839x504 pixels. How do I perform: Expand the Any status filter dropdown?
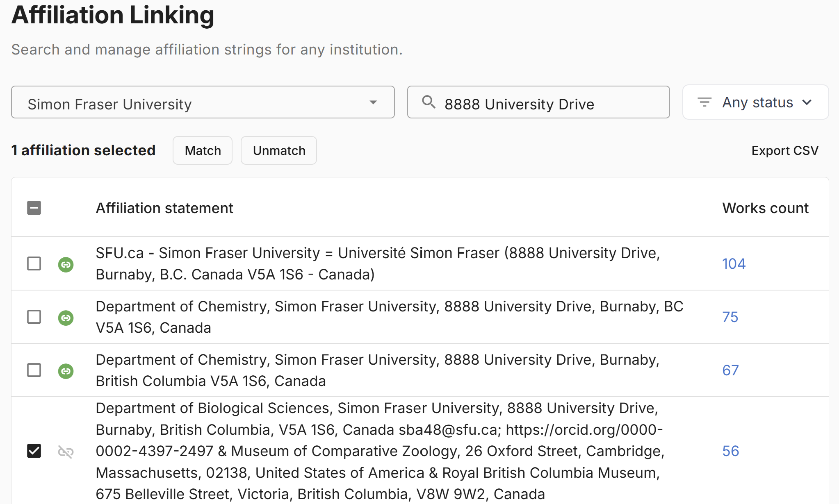point(755,102)
